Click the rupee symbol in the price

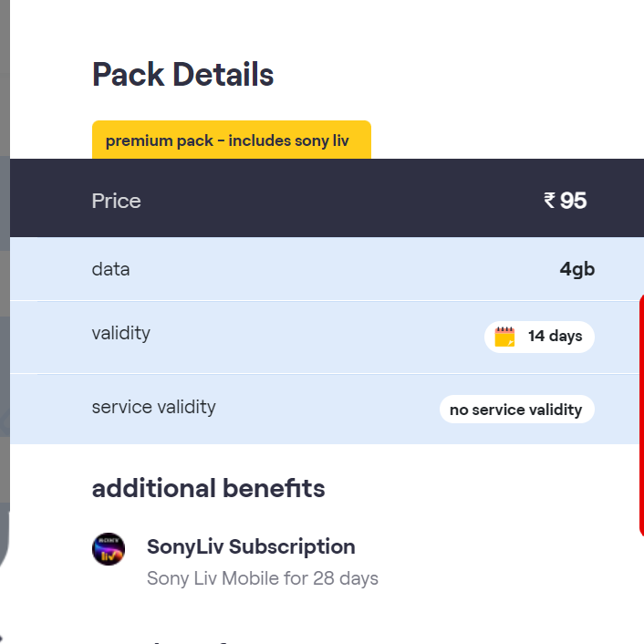click(549, 200)
